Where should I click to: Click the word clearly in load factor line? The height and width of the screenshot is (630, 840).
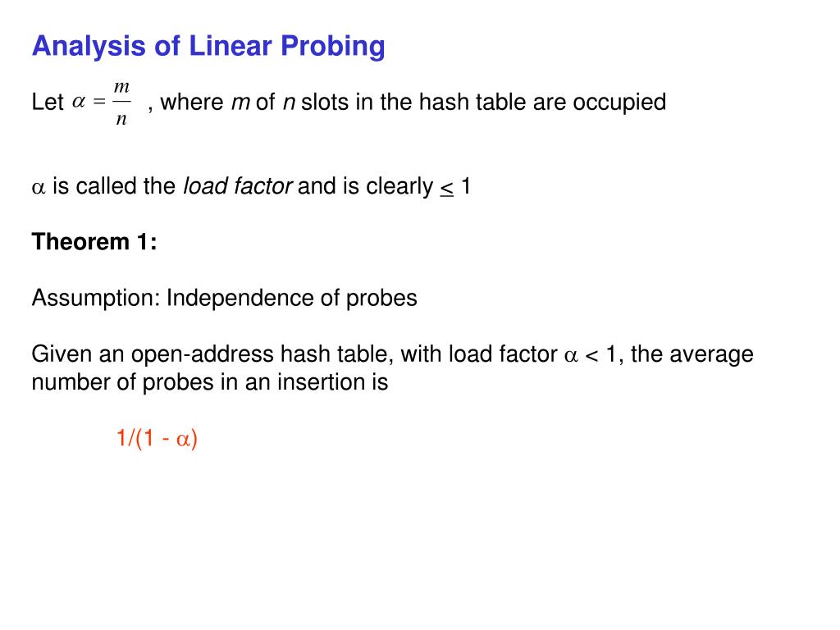coord(399,186)
